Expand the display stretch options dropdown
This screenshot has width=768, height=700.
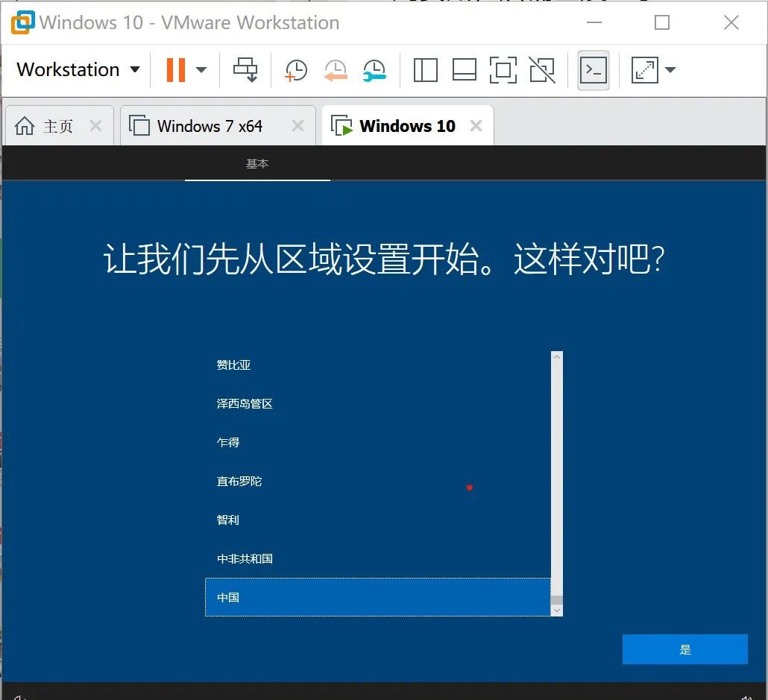[x=670, y=69]
